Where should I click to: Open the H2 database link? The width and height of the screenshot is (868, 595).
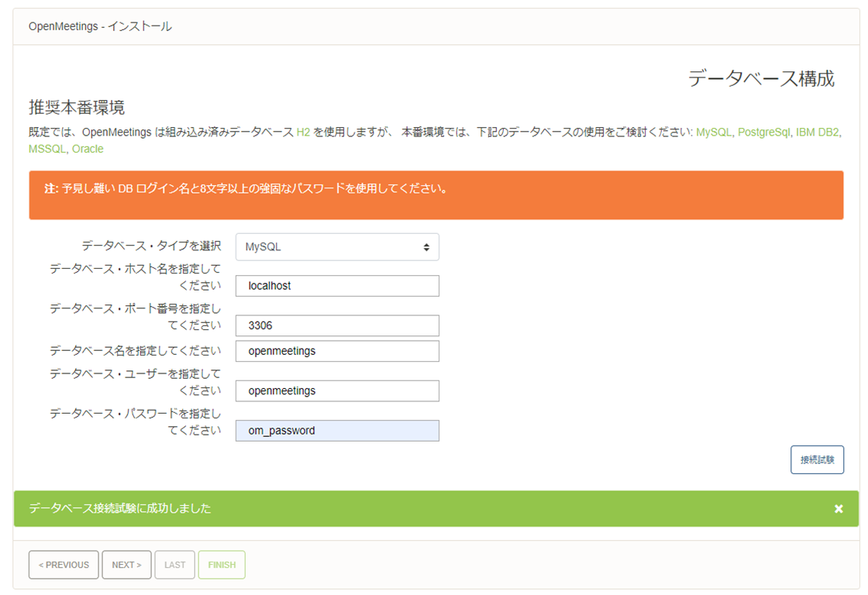(x=303, y=132)
